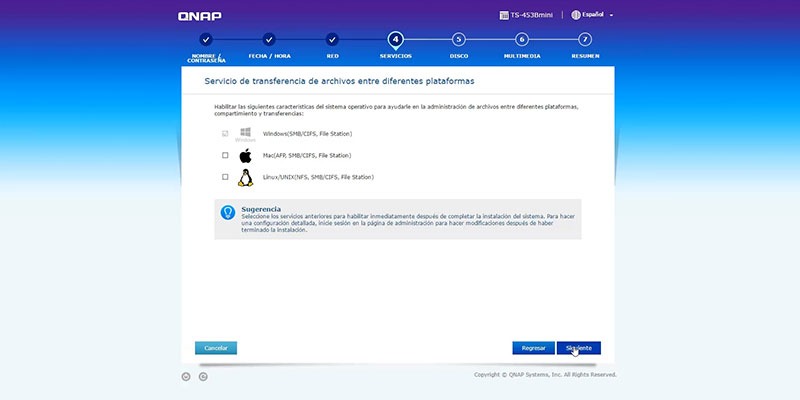The height and width of the screenshot is (400, 800).
Task: Click the QNAP logo
Action: click(199, 16)
